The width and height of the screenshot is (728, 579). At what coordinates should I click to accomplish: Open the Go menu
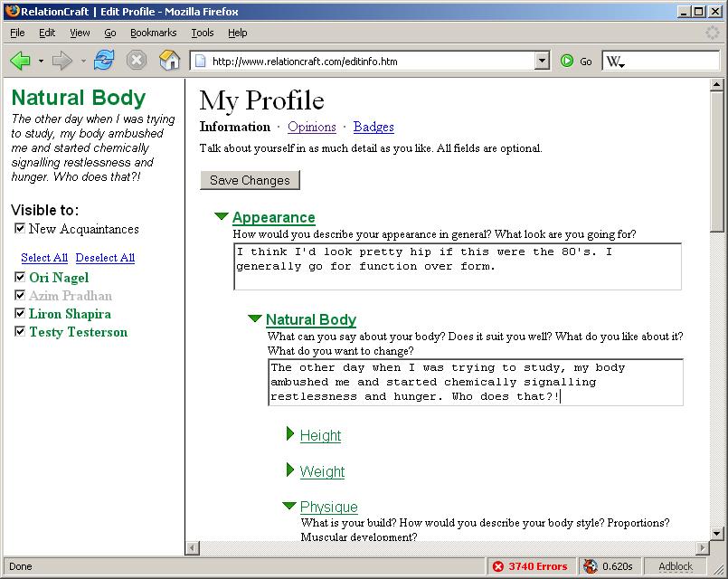[x=110, y=33]
